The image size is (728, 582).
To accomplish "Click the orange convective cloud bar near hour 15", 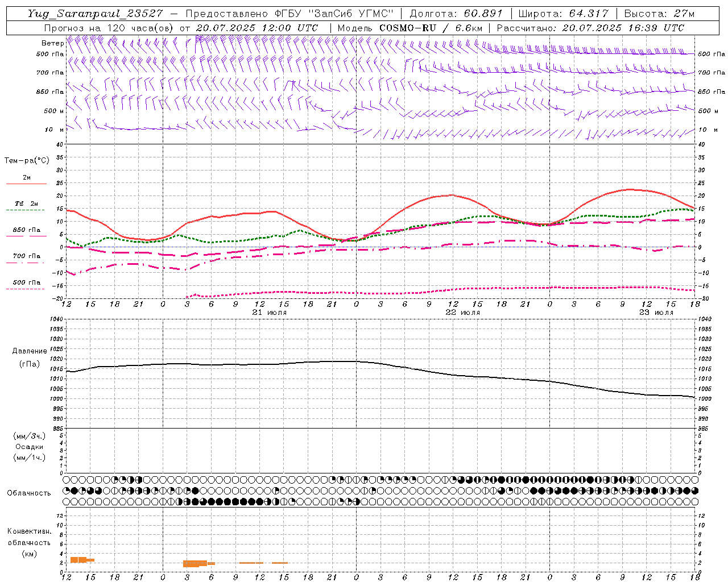I will tap(82, 560).
